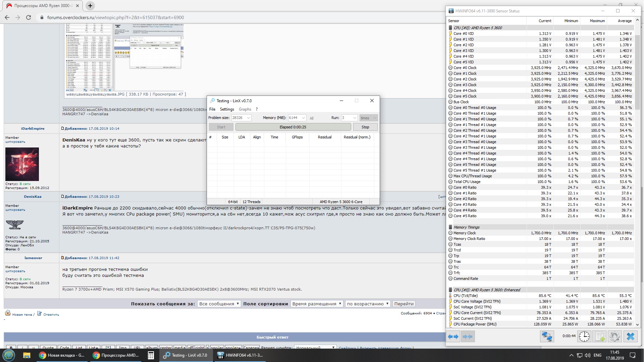
Task: Click the volume icon in system tray
Action: point(587,355)
